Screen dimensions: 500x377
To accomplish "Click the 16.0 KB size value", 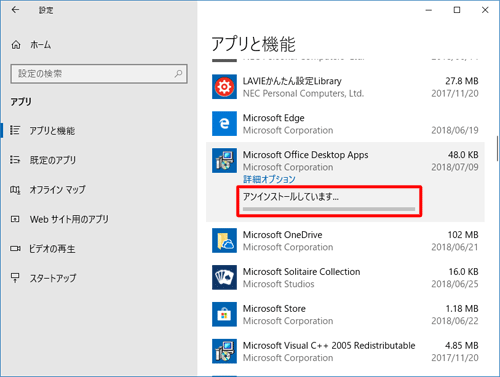I will coord(463,272).
